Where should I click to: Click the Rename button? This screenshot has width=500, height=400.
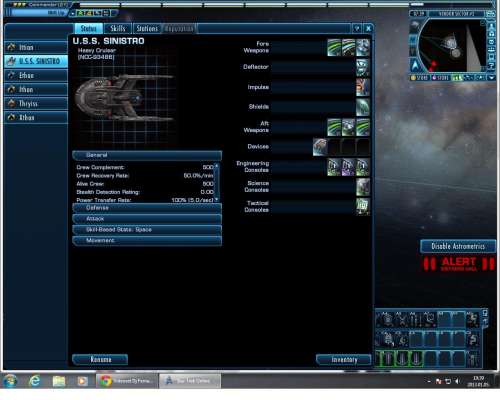[100, 360]
